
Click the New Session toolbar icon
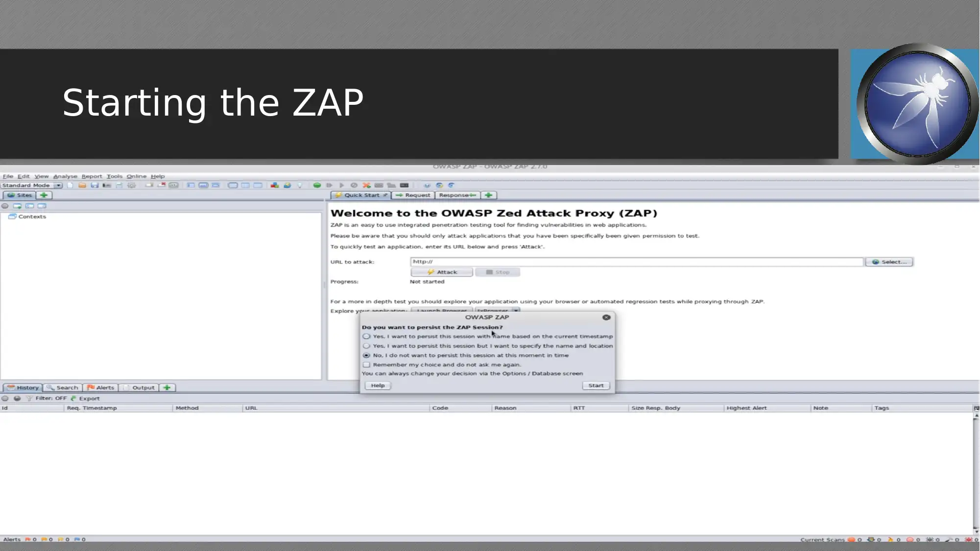70,185
